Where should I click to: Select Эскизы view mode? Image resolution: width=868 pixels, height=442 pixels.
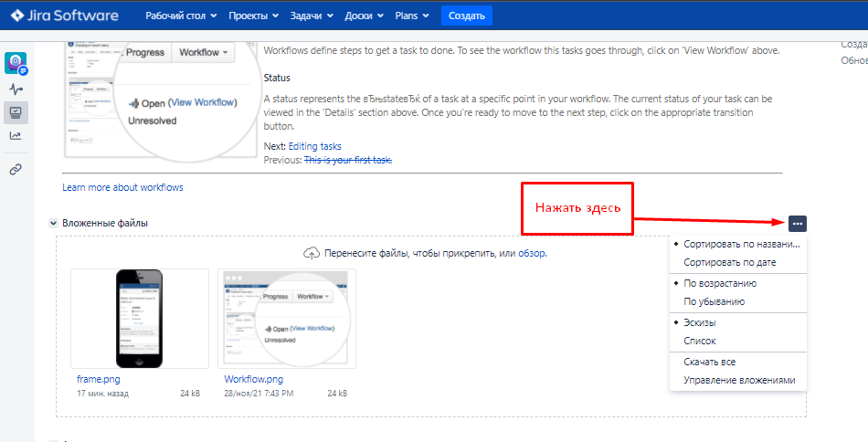click(x=738, y=322)
